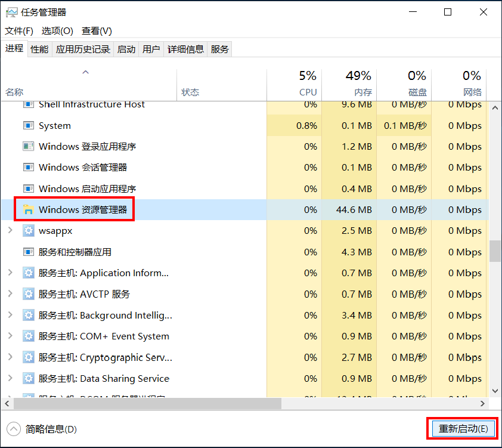Expand 服务主机: COM+ Event System group

[x=10, y=336]
